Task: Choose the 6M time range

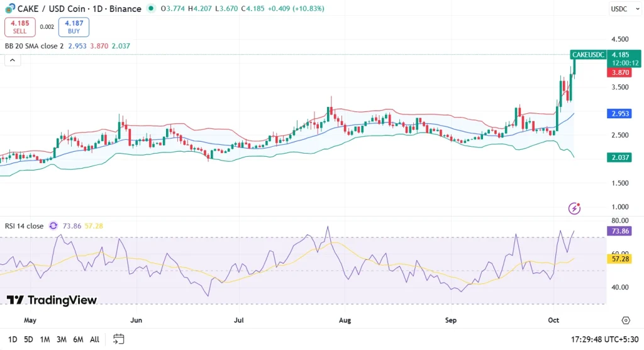Action: (x=78, y=339)
